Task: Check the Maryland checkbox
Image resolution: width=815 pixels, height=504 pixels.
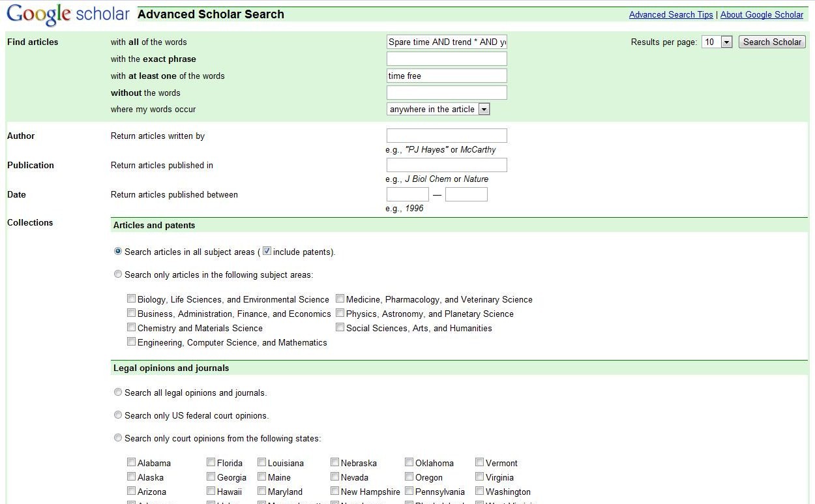Action: (x=262, y=491)
